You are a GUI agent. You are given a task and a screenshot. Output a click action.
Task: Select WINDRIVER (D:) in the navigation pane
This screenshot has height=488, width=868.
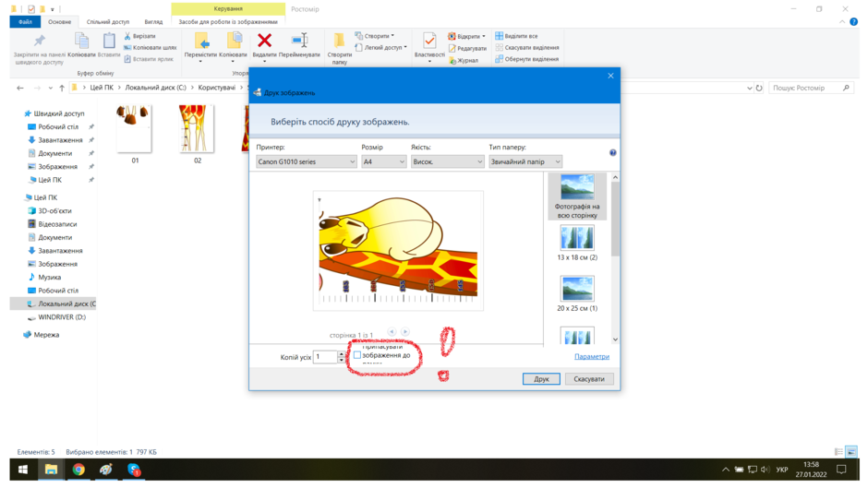click(x=62, y=317)
